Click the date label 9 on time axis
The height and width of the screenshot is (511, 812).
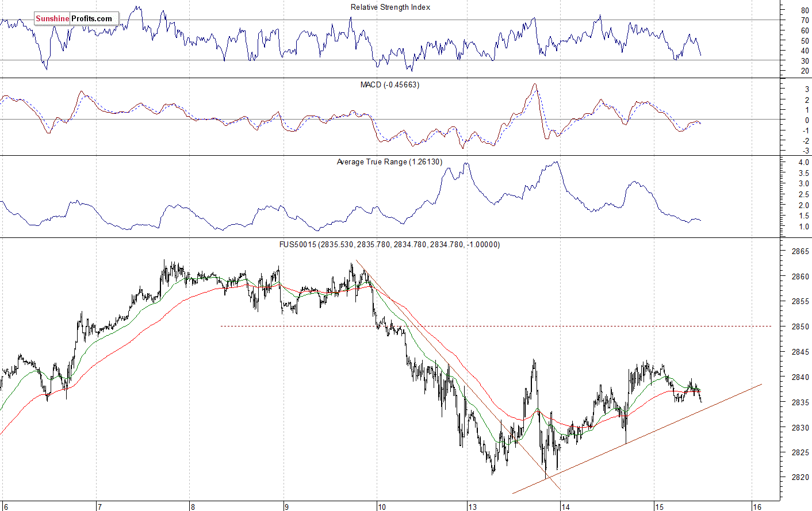[x=286, y=506]
